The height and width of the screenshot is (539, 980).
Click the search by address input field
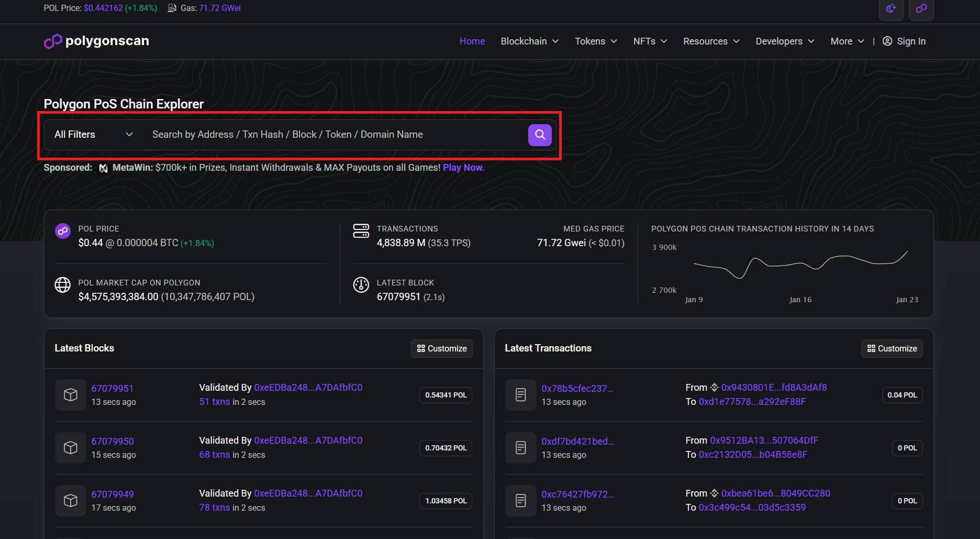tap(335, 135)
